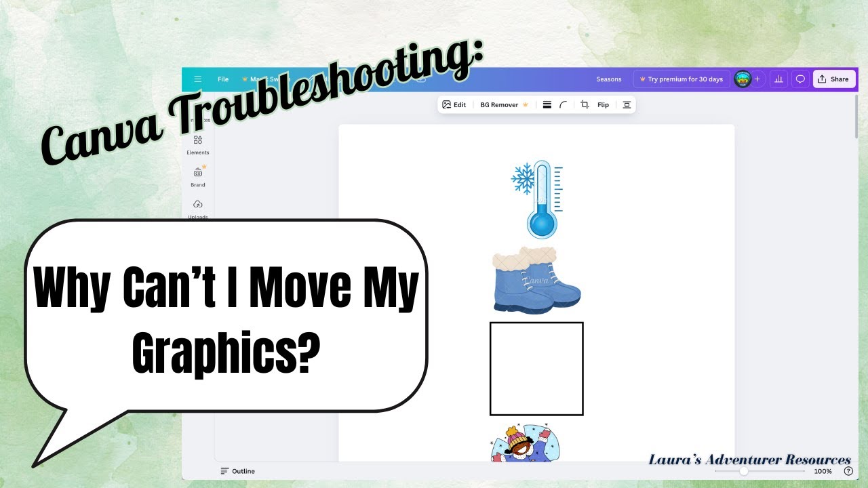The width and height of the screenshot is (868, 488).
Task: Click the 100% zoom level
Action: pos(823,471)
